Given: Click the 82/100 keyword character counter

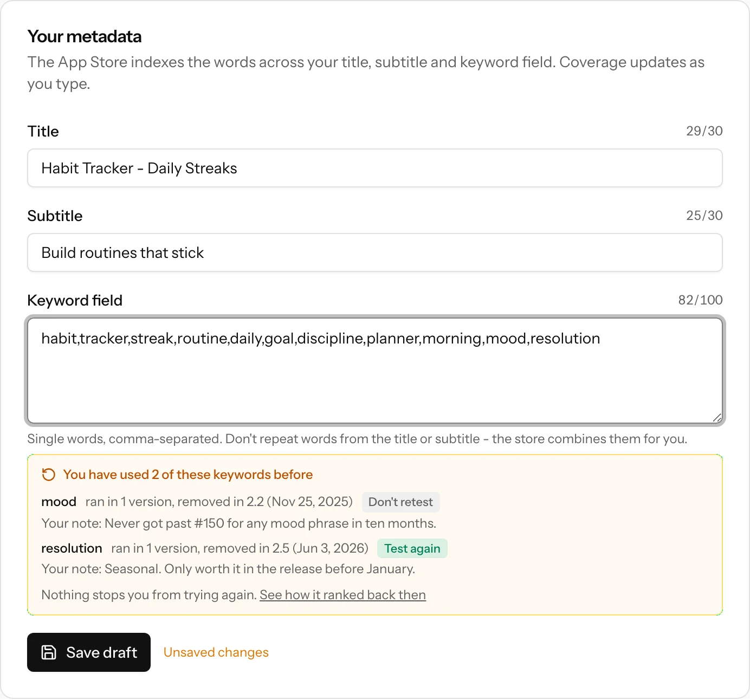Looking at the screenshot, I should (x=701, y=300).
